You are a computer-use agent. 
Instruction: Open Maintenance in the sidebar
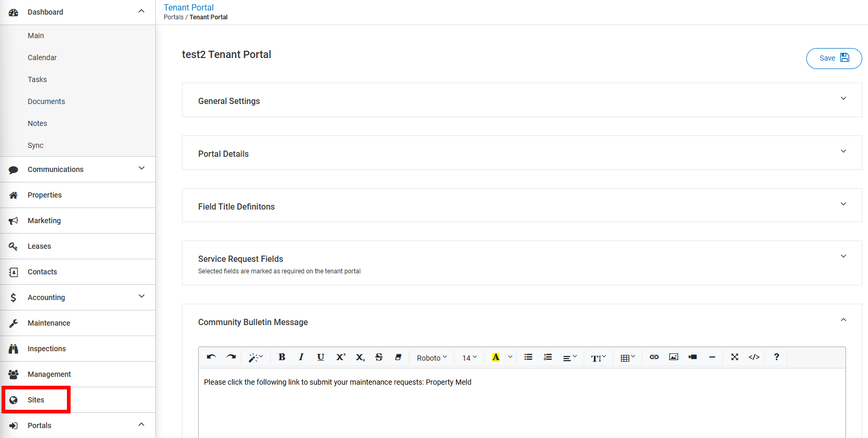49,323
